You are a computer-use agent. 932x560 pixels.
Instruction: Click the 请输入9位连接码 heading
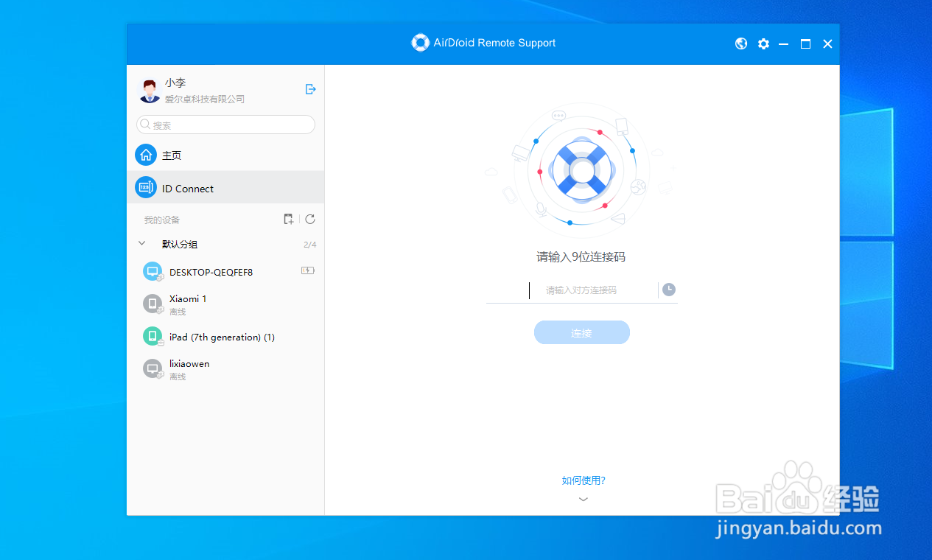tap(581, 257)
